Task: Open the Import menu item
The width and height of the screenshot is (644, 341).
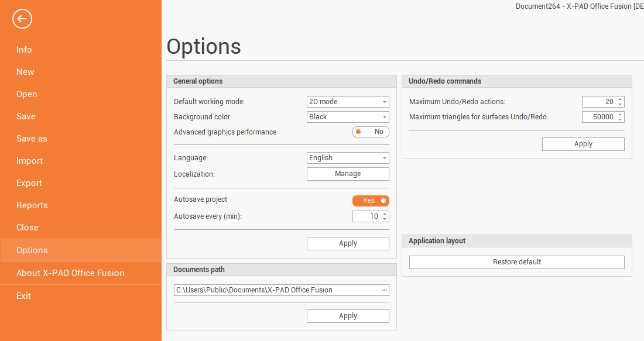Action: 29,161
